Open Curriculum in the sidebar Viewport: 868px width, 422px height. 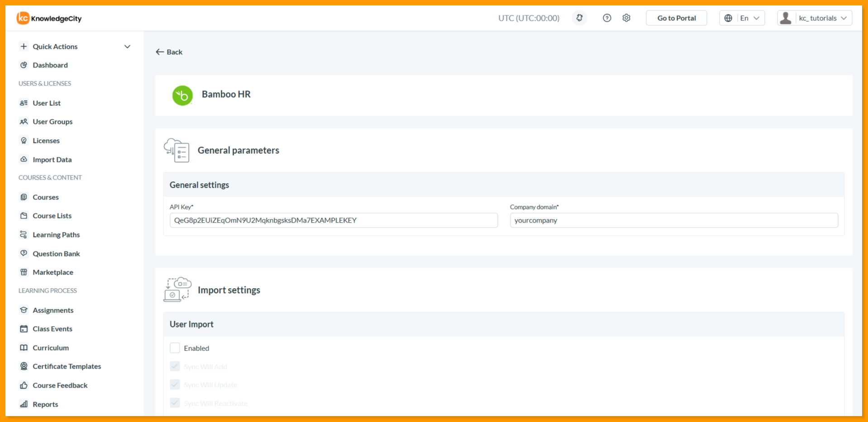pos(51,348)
